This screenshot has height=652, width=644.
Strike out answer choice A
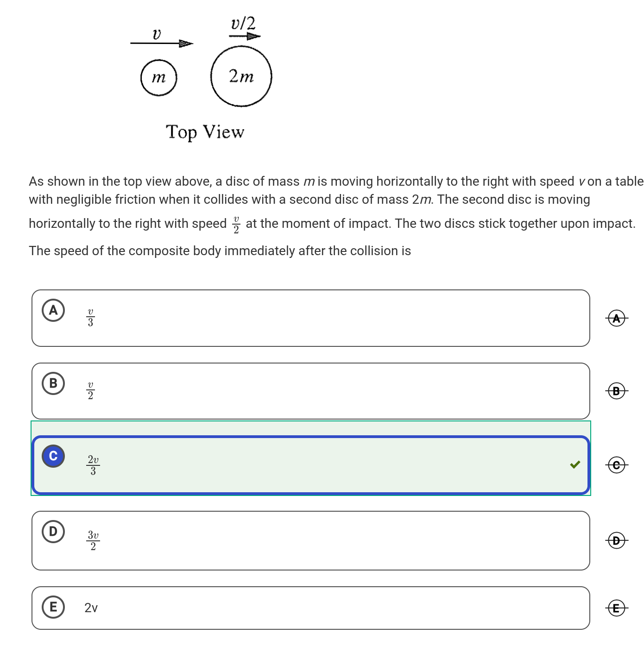pyautogui.click(x=616, y=318)
